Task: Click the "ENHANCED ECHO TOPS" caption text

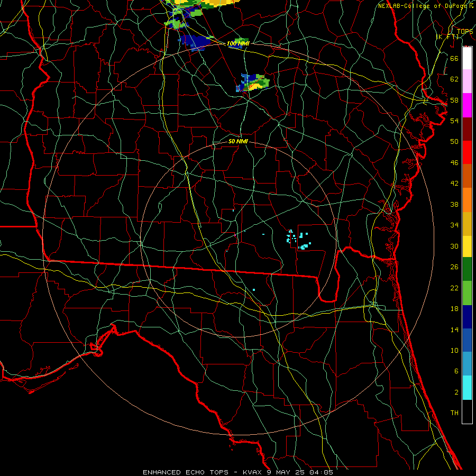Action: (186, 472)
